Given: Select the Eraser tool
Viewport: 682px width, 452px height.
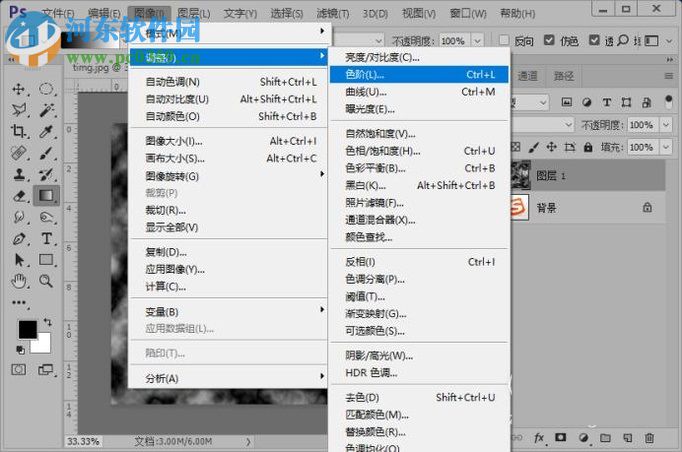Looking at the screenshot, I should (x=18, y=196).
